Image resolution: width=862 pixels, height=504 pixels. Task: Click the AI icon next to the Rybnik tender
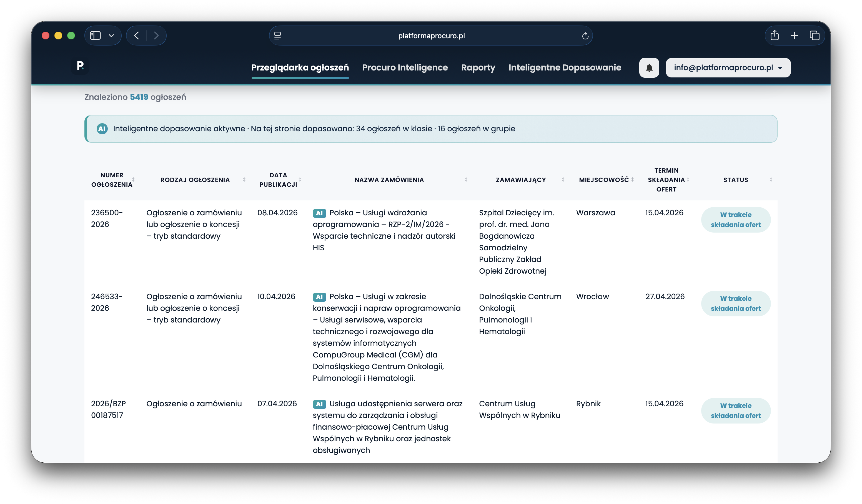point(319,404)
